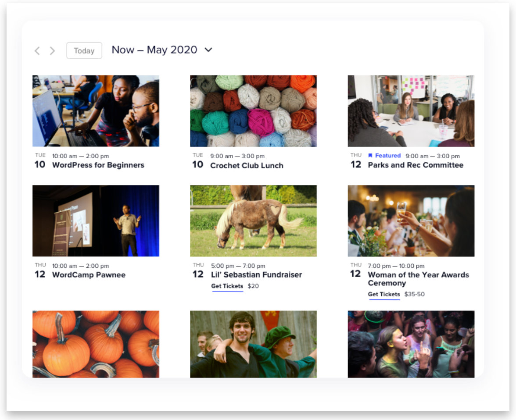The height and width of the screenshot is (420, 516).
Task: Select the dancing crowd thumbnail image
Action: [x=411, y=344]
